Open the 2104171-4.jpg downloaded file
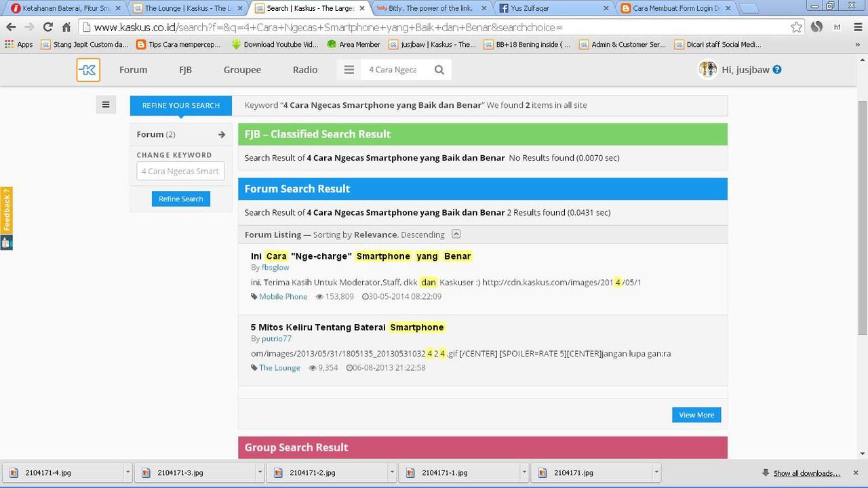This screenshot has width=868, height=488. [x=63, y=472]
